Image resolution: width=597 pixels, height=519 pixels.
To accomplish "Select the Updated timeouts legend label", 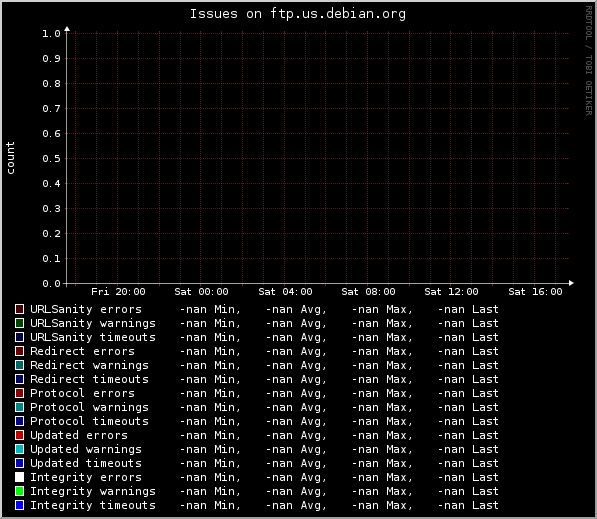I will click(x=86, y=463).
